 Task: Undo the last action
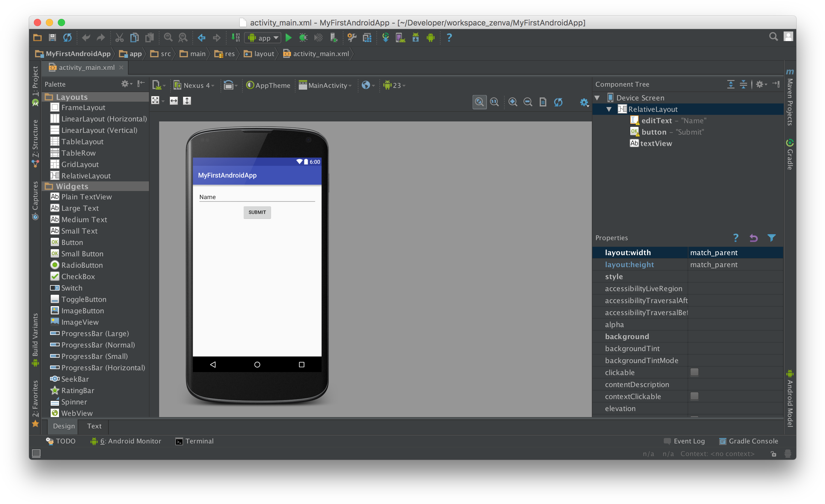pyautogui.click(x=86, y=37)
